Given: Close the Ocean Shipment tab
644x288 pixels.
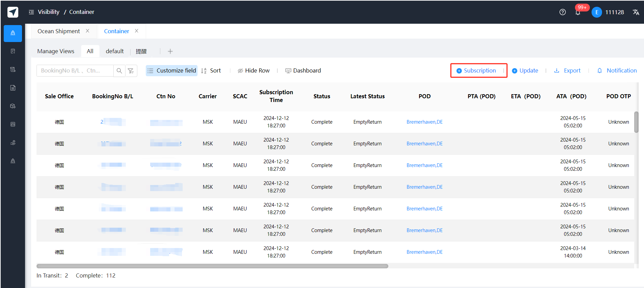Looking at the screenshot, I should coord(88,31).
